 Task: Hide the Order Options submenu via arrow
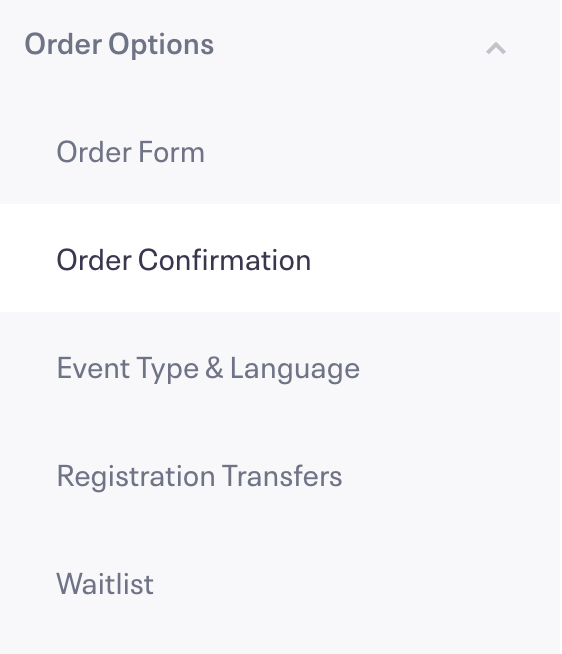coord(496,48)
